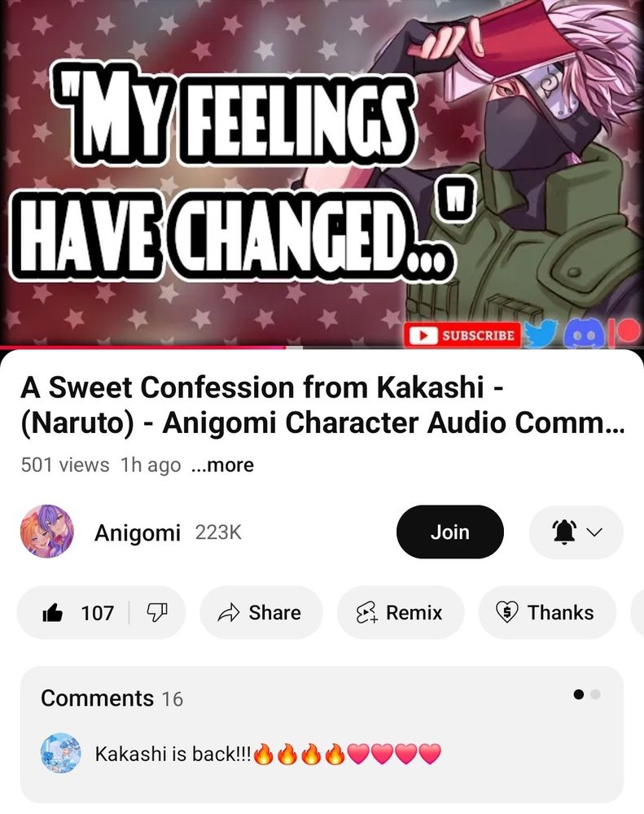The width and height of the screenshot is (644, 814).
Task: Tap the Discord logo on video
Action: [583, 335]
